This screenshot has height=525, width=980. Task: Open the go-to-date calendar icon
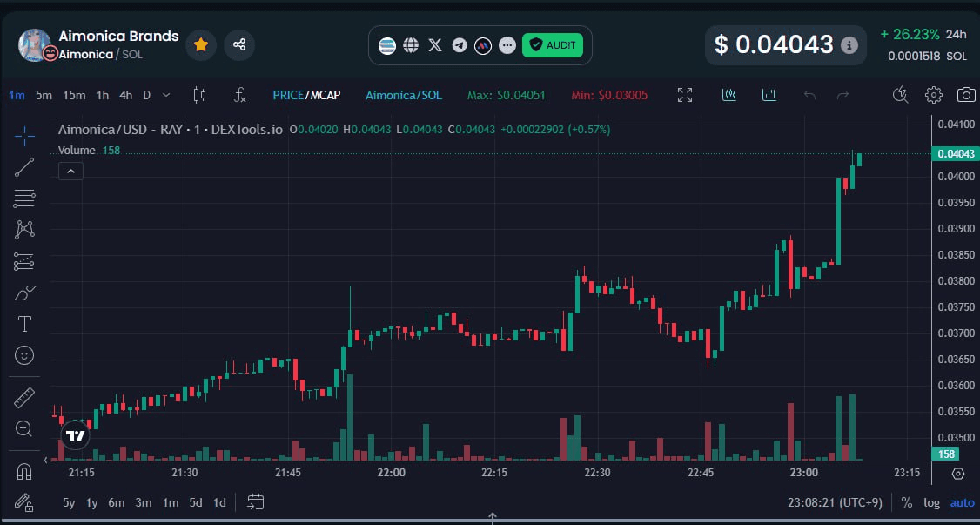click(x=256, y=501)
